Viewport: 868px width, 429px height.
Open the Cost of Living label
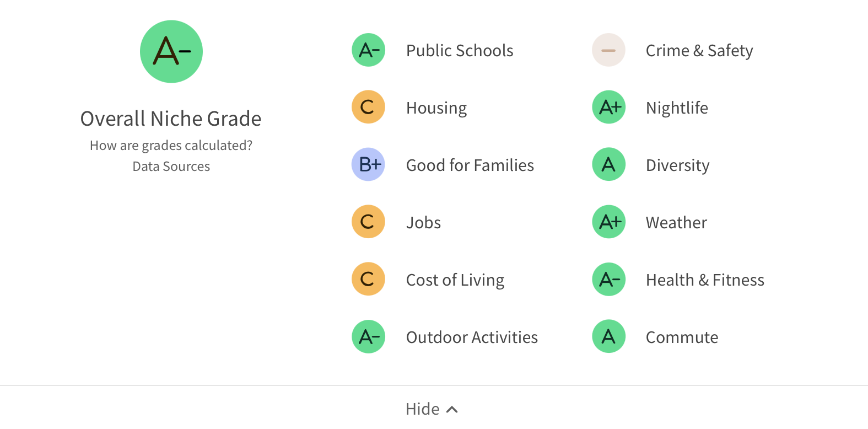click(455, 280)
